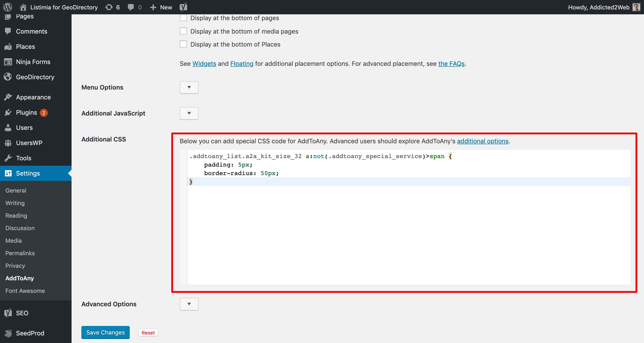The height and width of the screenshot is (343, 644).
Task: Open the UsersWP menu label
Action: tap(29, 143)
